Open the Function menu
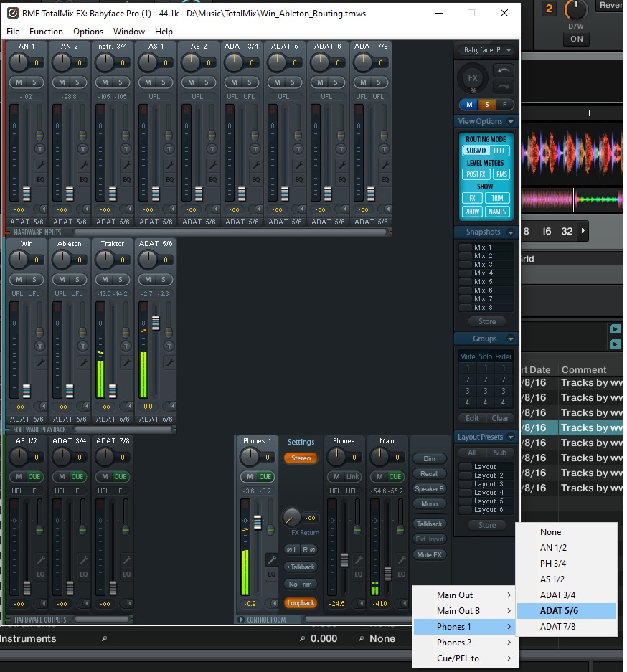 (x=46, y=32)
